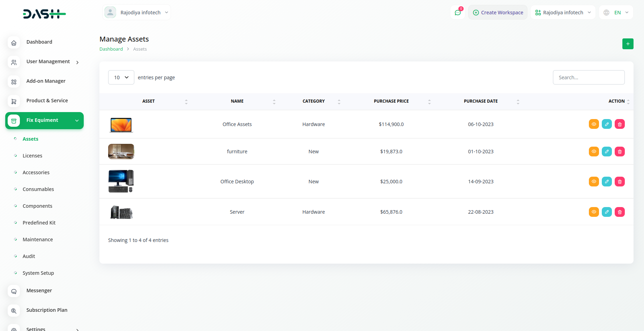Go to Licenses in sidebar
Screen dimensions: 644x331
32,156
